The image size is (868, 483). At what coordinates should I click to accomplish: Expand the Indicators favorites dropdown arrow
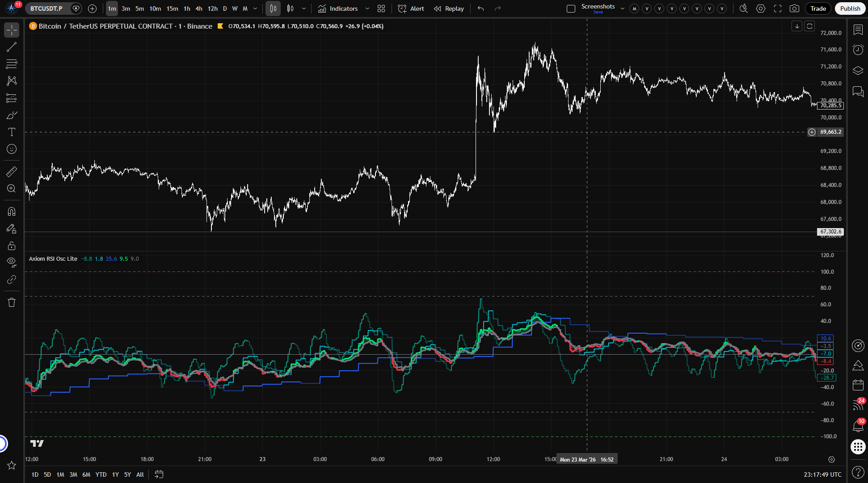(x=367, y=8)
